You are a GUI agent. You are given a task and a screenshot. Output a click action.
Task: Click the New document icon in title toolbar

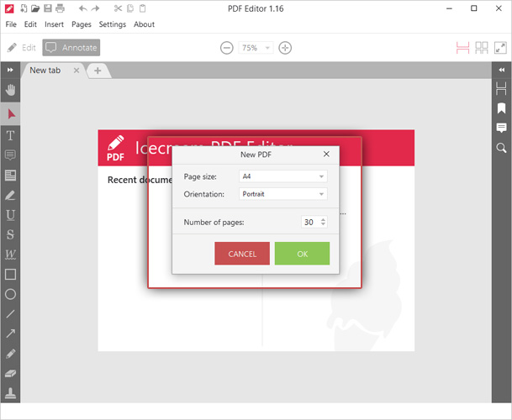pos(24,8)
